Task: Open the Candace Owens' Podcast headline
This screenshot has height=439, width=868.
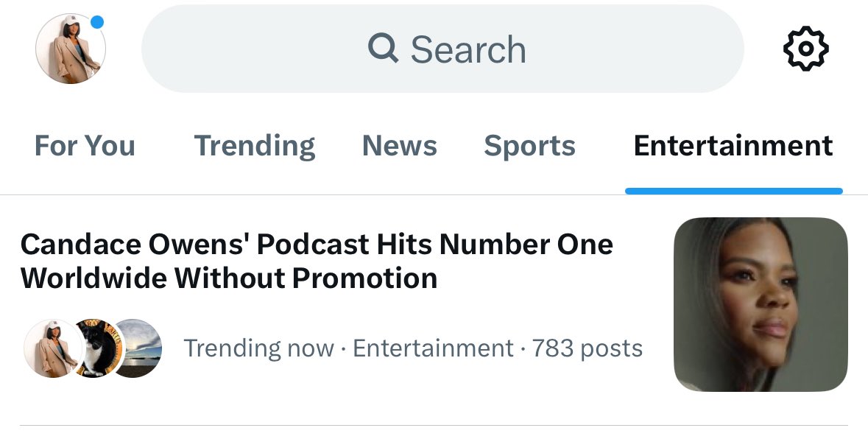Action: click(317, 261)
